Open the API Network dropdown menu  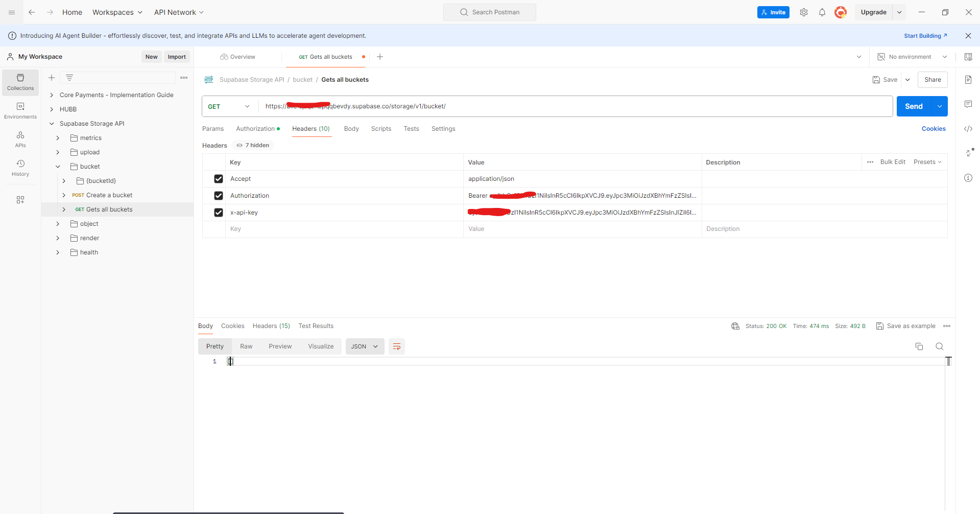click(179, 12)
